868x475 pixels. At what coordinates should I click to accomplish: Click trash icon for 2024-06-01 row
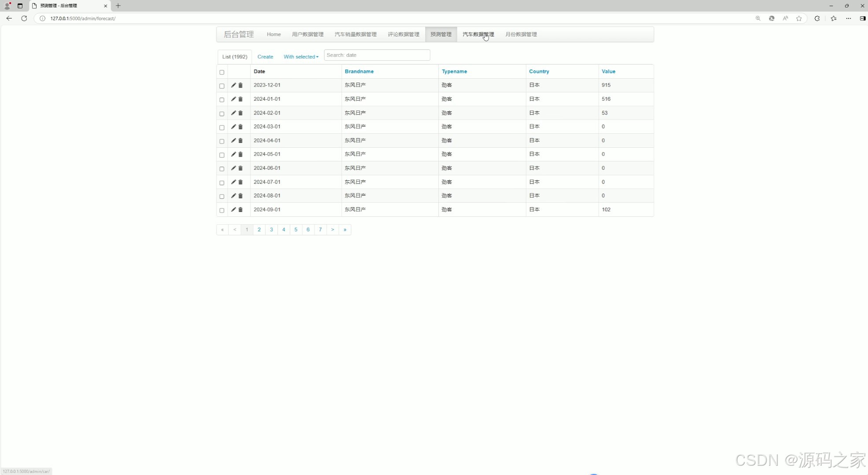[240, 168]
